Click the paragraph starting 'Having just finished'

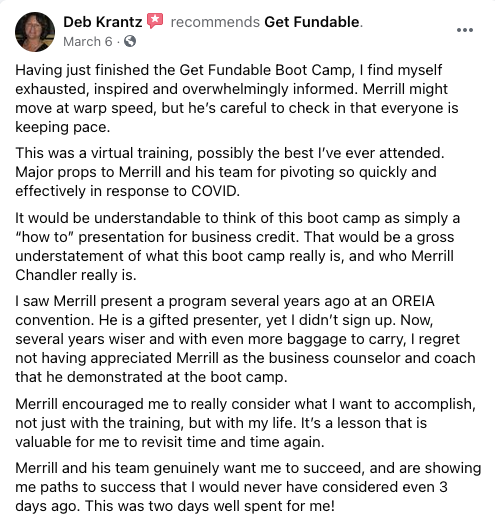coord(237,99)
